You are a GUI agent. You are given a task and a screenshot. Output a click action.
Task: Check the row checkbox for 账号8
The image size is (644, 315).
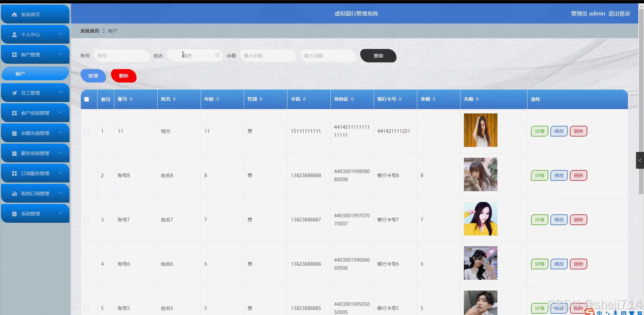(87, 175)
